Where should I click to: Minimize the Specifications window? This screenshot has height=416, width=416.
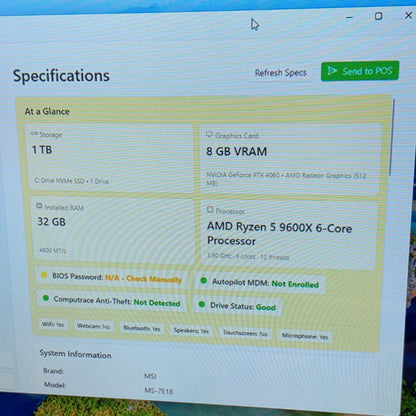[x=349, y=17]
